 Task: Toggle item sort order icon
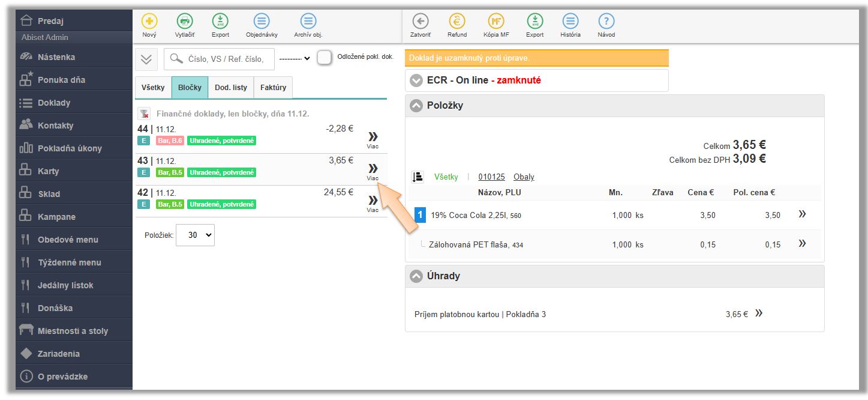click(x=418, y=177)
